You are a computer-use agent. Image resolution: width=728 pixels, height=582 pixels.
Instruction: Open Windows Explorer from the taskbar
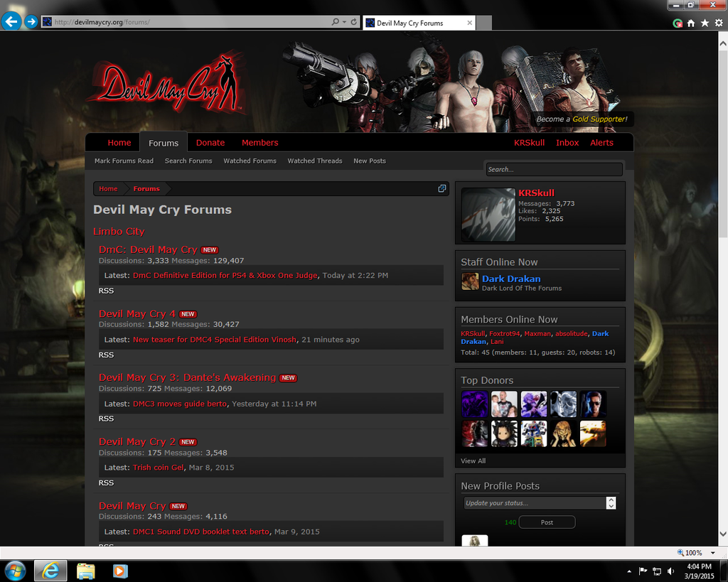click(x=85, y=571)
